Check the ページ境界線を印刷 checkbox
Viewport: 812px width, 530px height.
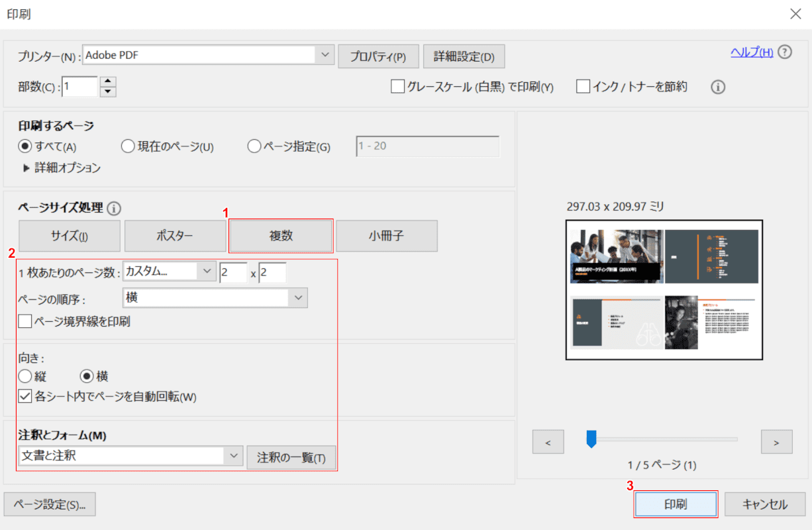tap(25, 321)
